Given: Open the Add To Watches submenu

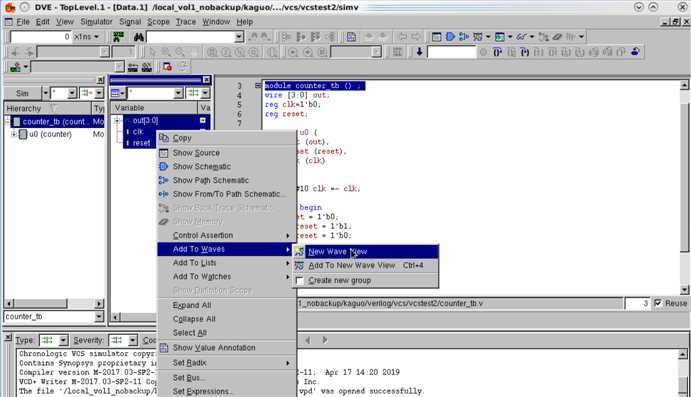Looking at the screenshot, I should point(227,276).
